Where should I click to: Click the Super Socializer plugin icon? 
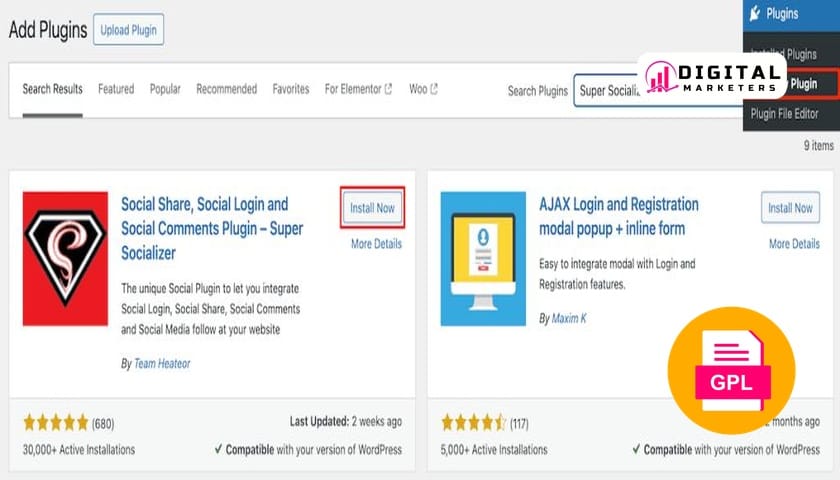click(65, 258)
